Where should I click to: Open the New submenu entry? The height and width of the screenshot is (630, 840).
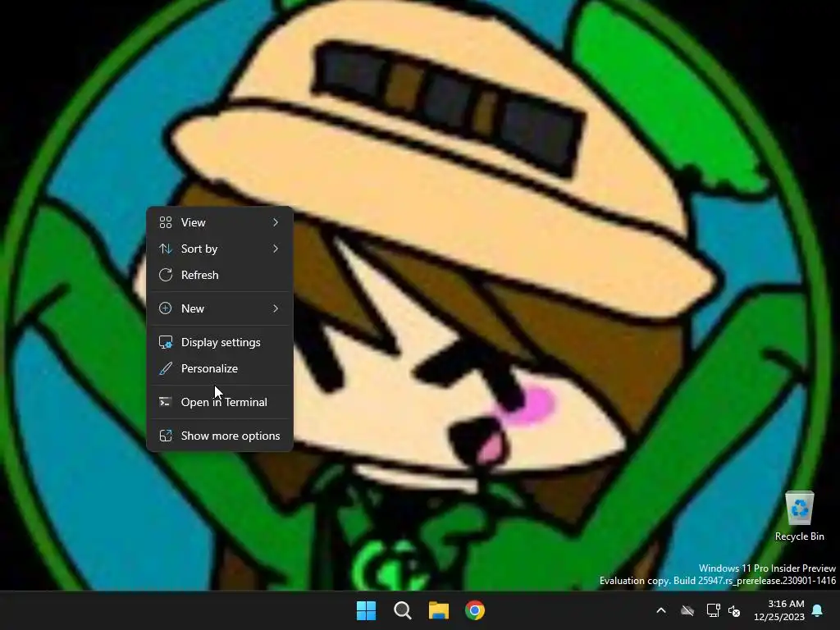220,308
